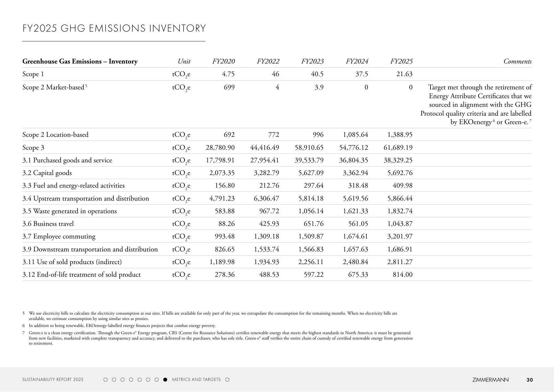Click Scope 2 Location-based value 1,388.95
The width and height of the screenshot is (554, 392).
(400, 135)
